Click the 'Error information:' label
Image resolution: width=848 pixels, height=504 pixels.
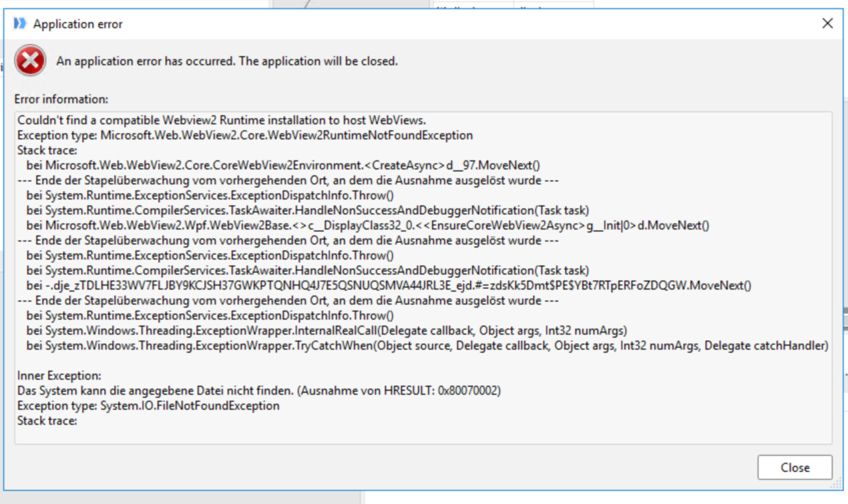coord(61,99)
